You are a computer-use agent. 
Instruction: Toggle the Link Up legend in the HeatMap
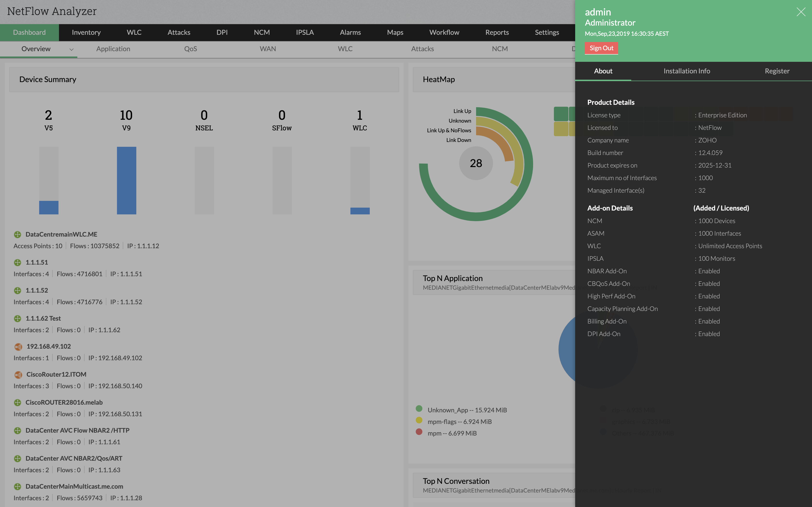click(x=462, y=111)
